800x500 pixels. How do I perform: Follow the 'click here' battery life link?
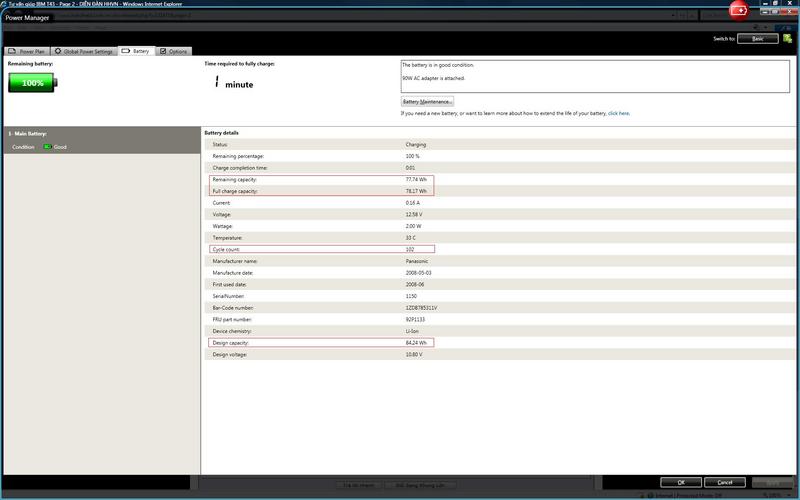[619, 113]
